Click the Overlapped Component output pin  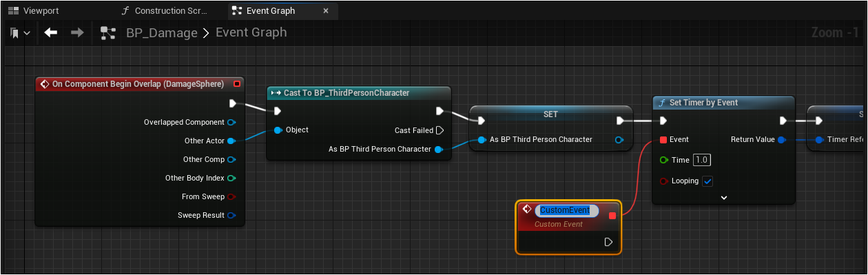[231, 123]
